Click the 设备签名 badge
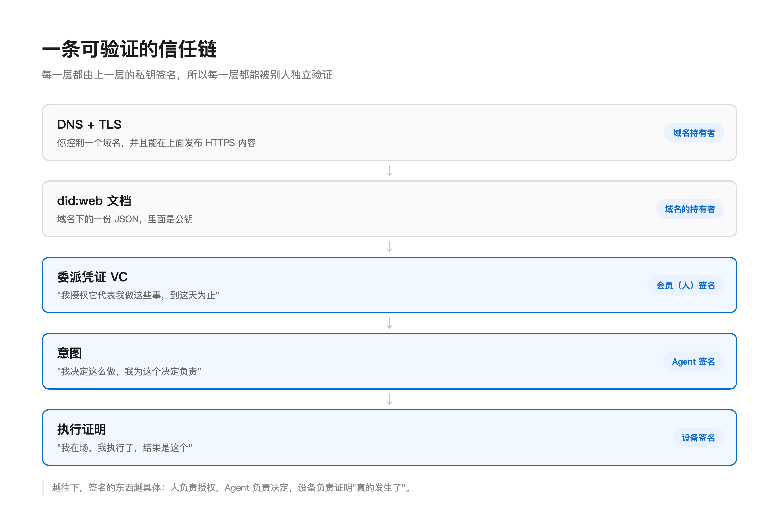The image size is (779, 532). [x=698, y=438]
